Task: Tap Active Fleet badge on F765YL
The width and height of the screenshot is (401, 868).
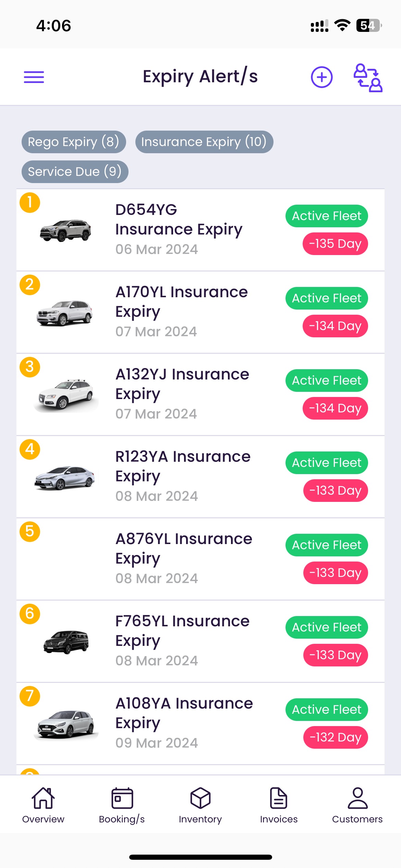Action: tap(327, 627)
